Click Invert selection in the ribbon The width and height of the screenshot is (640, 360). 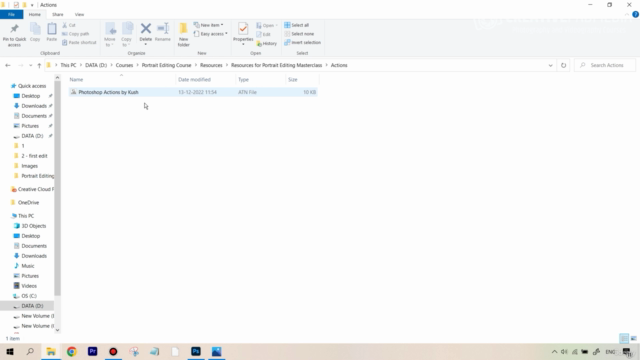pyautogui.click(x=302, y=42)
